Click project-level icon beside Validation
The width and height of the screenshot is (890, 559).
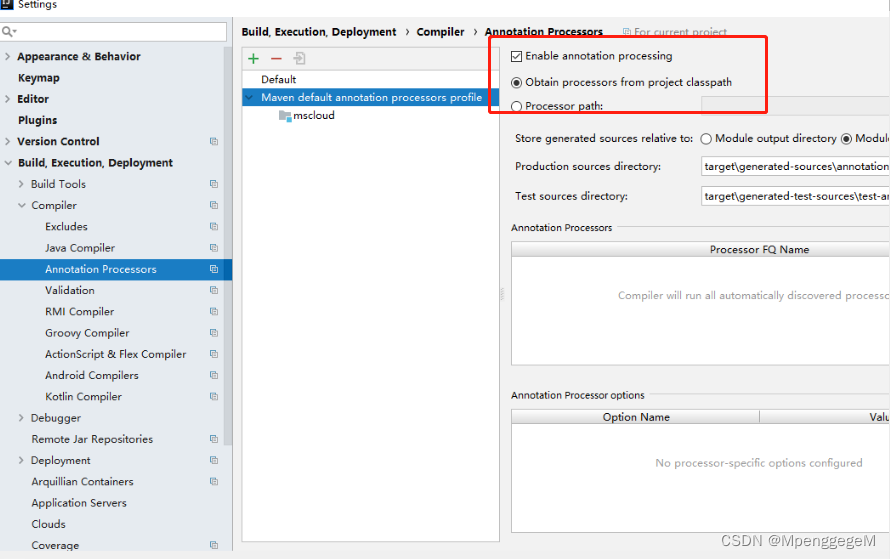point(214,290)
